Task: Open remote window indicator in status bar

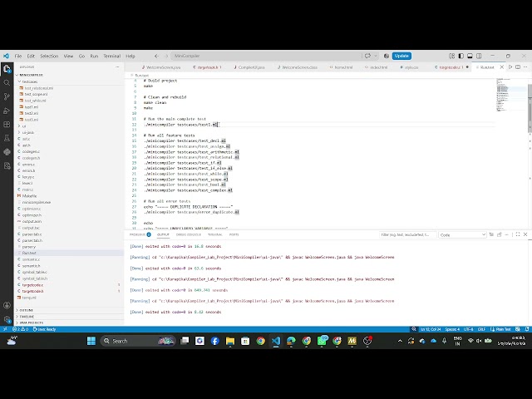Action: coord(5,329)
